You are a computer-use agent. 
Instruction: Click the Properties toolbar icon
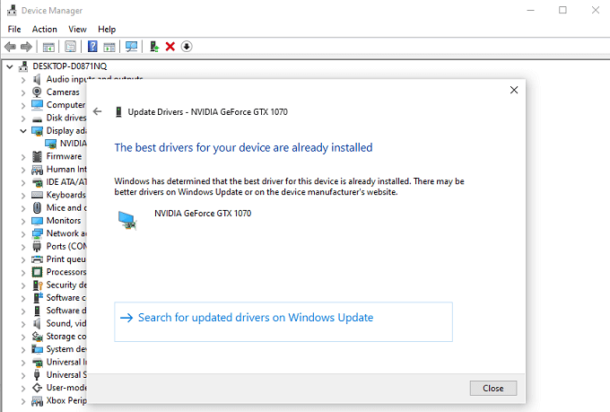click(70, 47)
